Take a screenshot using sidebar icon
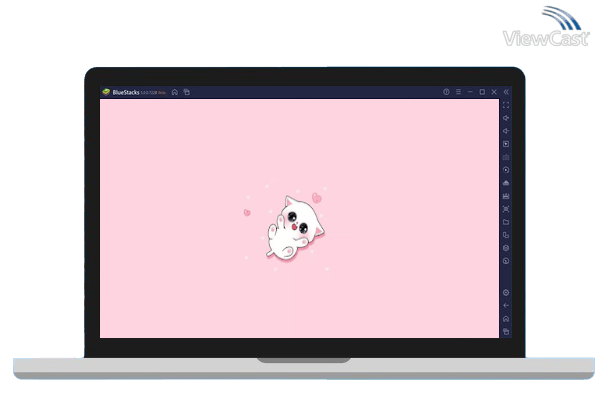This screenshot has width=602, height=414. [506, 209]
